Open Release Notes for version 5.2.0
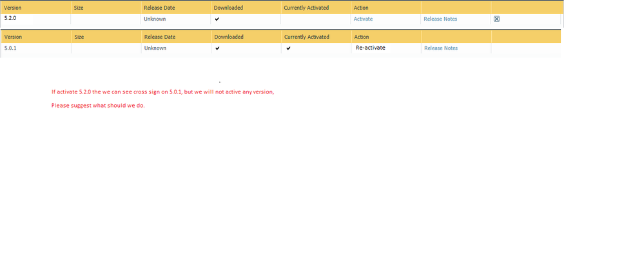 440,19
